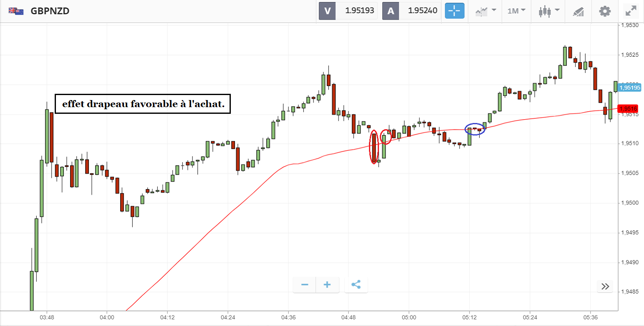Share the chart via share icon
The height and width of the screenshot is (326, 644).
(x=356, y=285)
